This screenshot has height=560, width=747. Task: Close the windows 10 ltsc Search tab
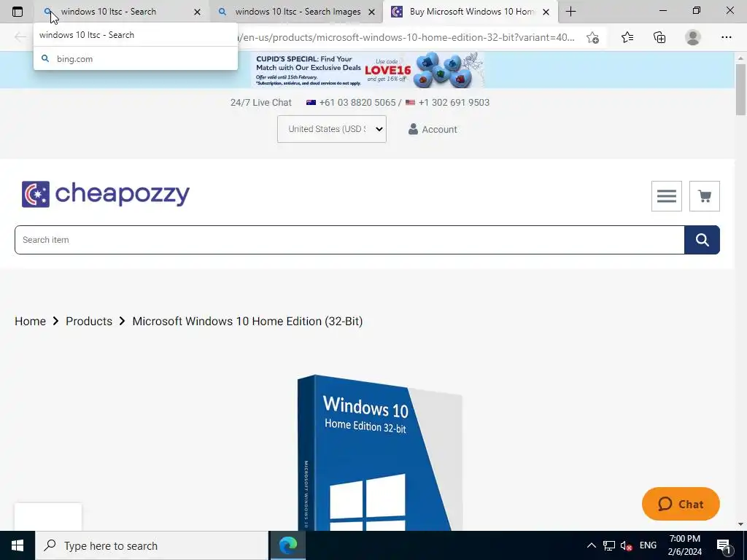197,12
